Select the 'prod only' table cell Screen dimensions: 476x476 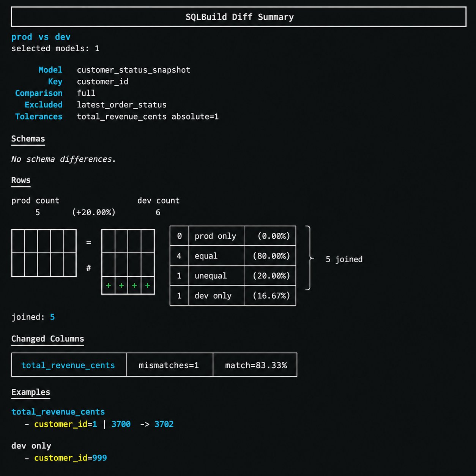pos(216,236)
